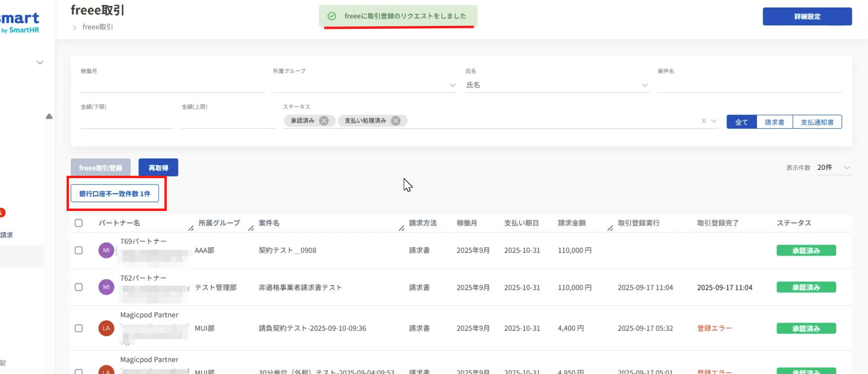Open the 表示件数 20件 dropdown
Image resolution: width=868 pixels, height=374 pixels.
834,167
